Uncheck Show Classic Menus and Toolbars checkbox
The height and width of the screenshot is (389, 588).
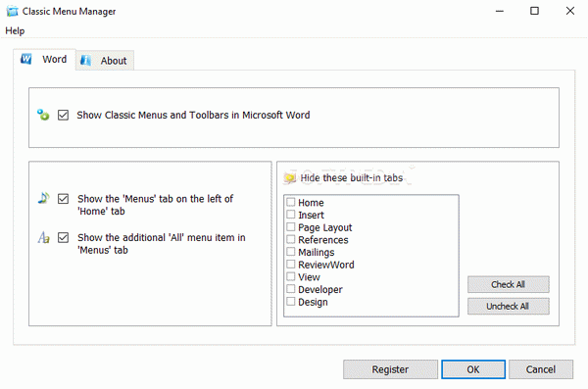(x=63, y=115)
